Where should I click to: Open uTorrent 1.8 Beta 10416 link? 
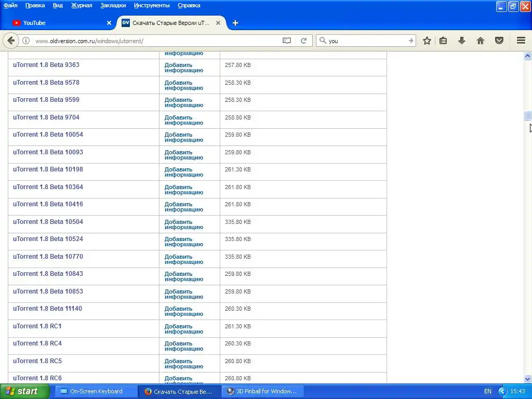click(x=48, y=204)
